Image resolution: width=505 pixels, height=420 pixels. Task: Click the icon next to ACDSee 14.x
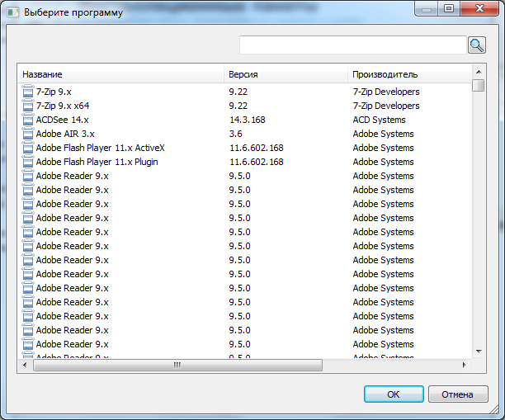[28, 120]
